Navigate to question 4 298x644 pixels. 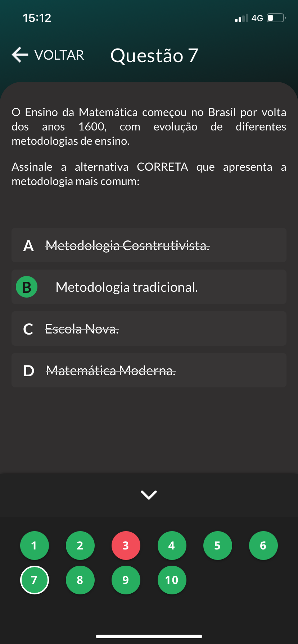click(x=172, y=546)
